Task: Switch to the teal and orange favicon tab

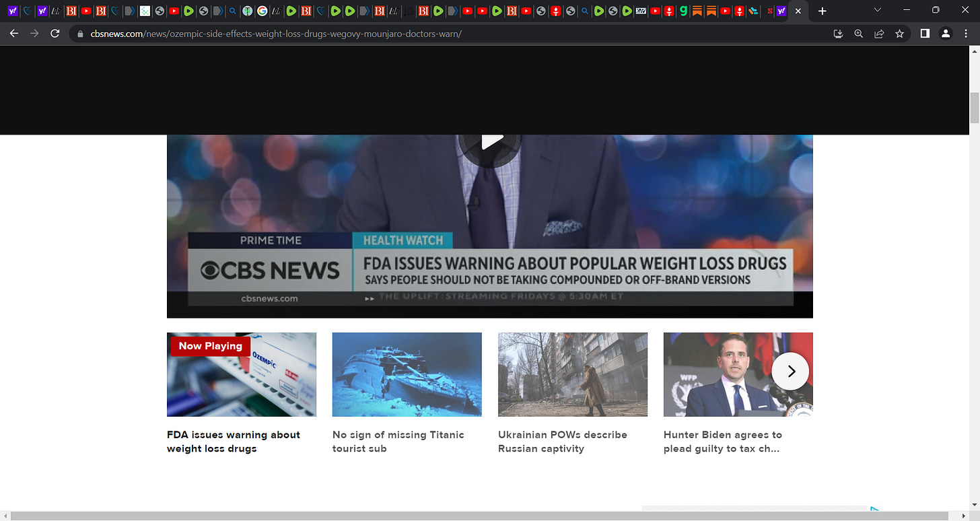Action: click(x=753, y=11)
